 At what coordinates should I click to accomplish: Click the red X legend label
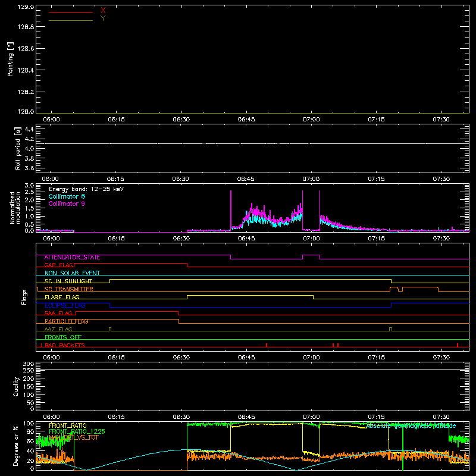point(103,11)
